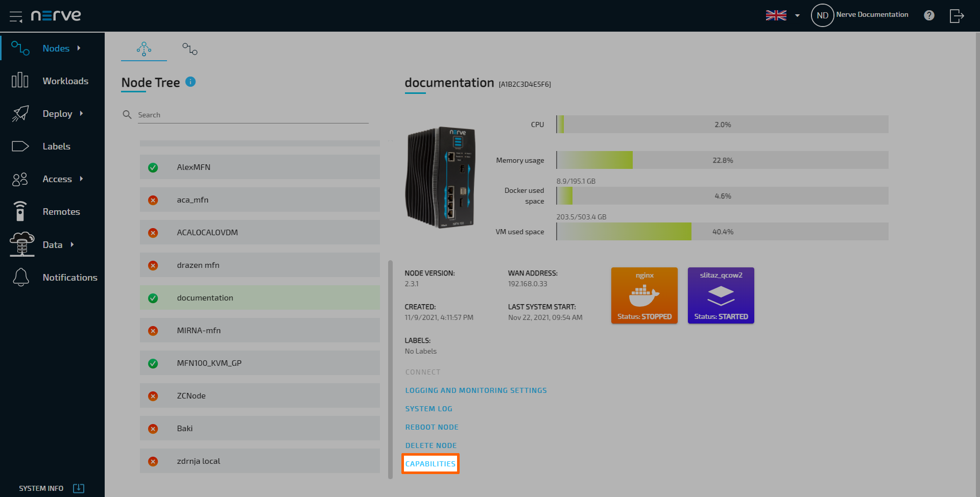Open the Node Tree info icon
980x497 pixels.
click(190, 82)
